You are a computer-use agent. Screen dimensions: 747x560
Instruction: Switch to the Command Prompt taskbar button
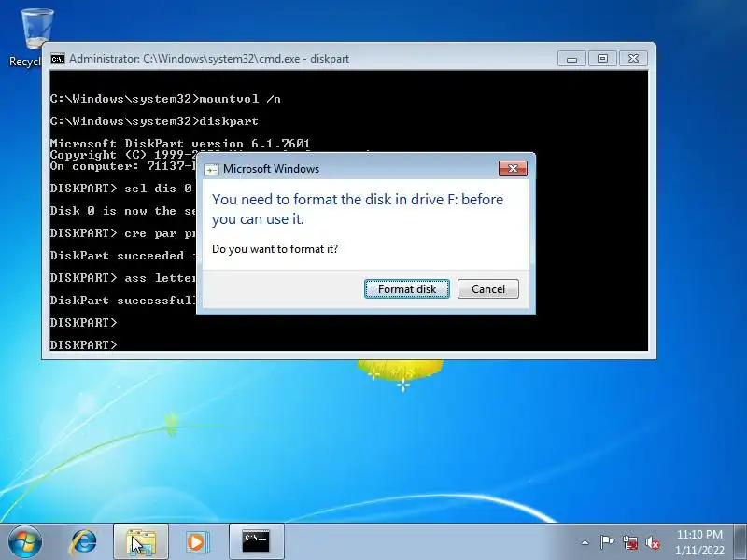(x=256, y=542)
